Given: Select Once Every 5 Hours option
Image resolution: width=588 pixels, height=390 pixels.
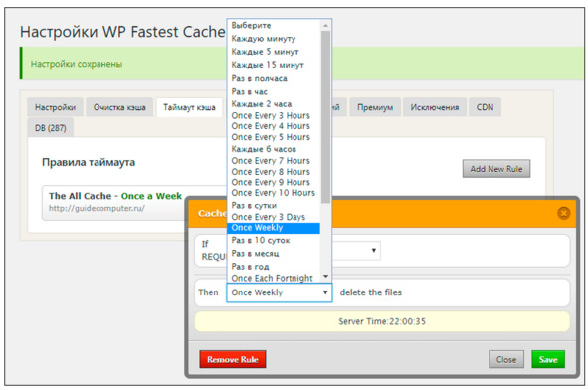Looking at the screenshot, I should click(x=274, y=137).
